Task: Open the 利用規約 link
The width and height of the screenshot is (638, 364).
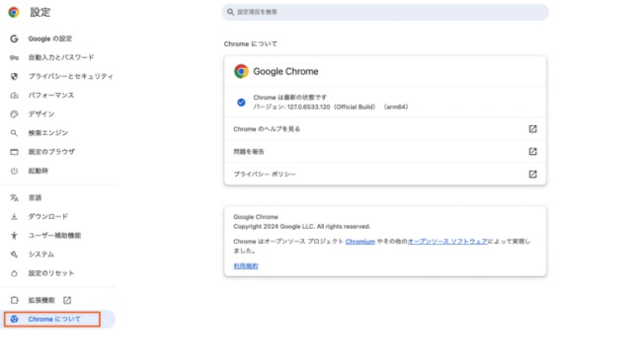Action: (246, 266)
